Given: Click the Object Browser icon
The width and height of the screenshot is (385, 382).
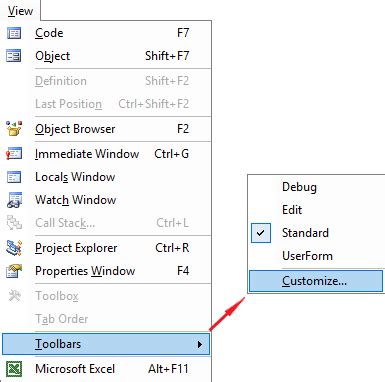Looking at the screenshot, I should pyautogui.click(x=14, y=129).
